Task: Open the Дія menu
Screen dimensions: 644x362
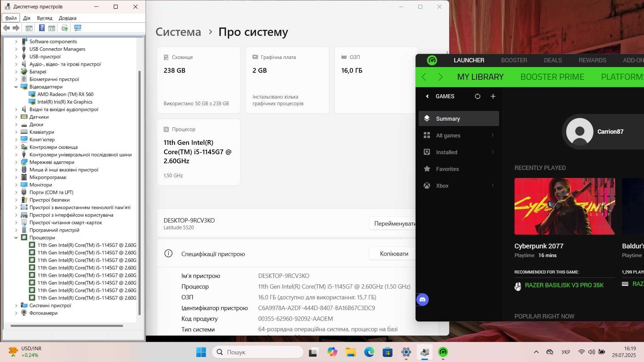Action: pyautogui.click(x=27, y=18)
